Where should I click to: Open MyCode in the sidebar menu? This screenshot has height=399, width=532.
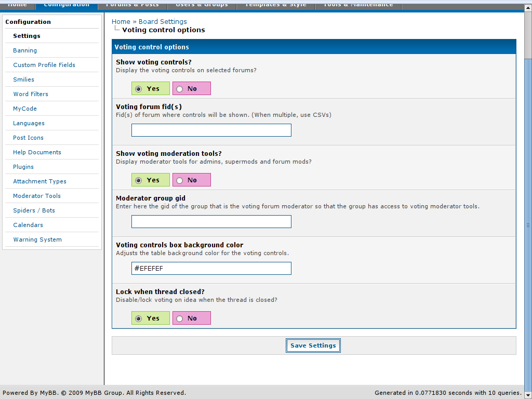pos(25,109)
